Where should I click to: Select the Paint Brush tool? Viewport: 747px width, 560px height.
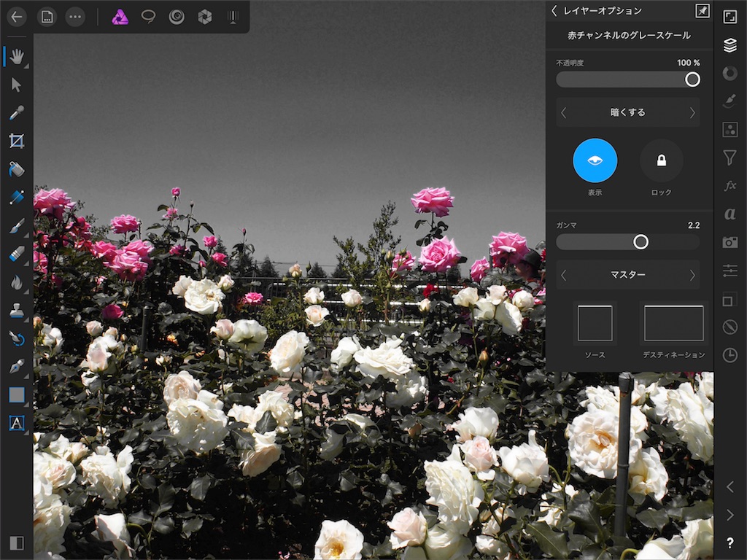(x=17, y=226)
